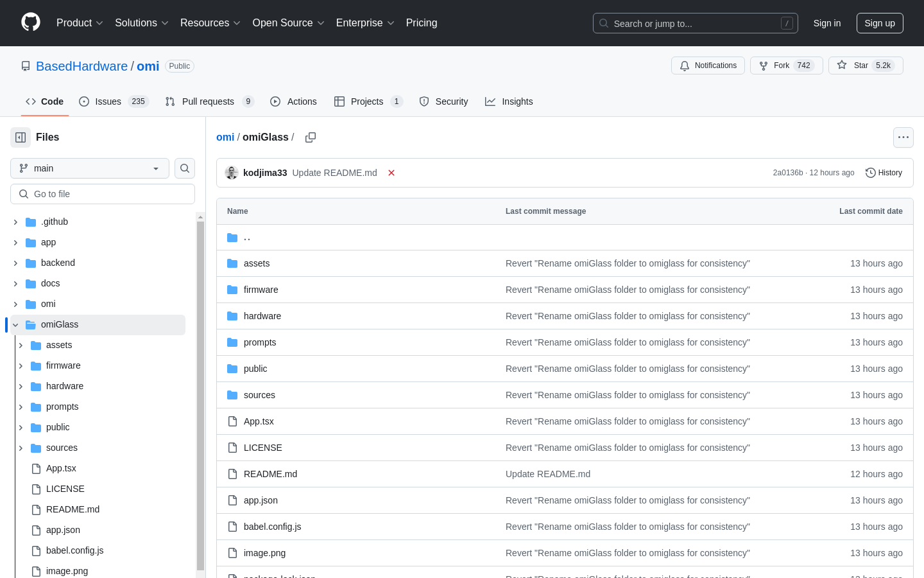Navigate to omi breadcrumb root

point(225,137)
